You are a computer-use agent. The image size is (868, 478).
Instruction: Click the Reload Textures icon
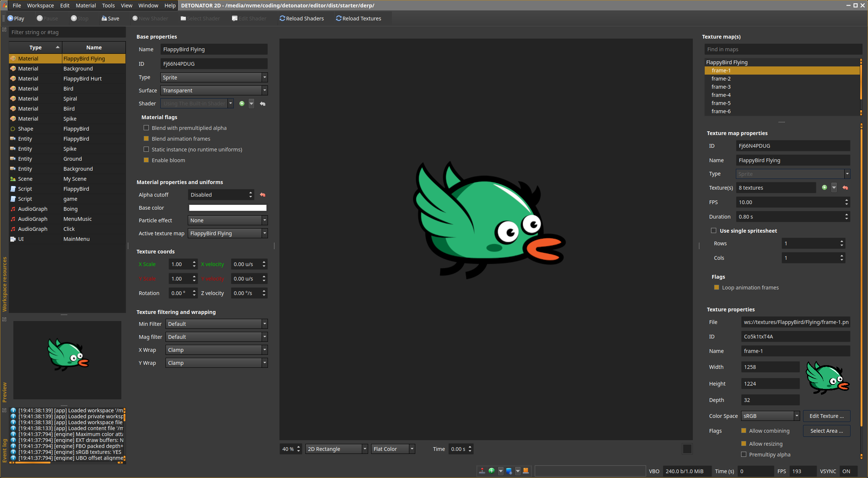338,18
